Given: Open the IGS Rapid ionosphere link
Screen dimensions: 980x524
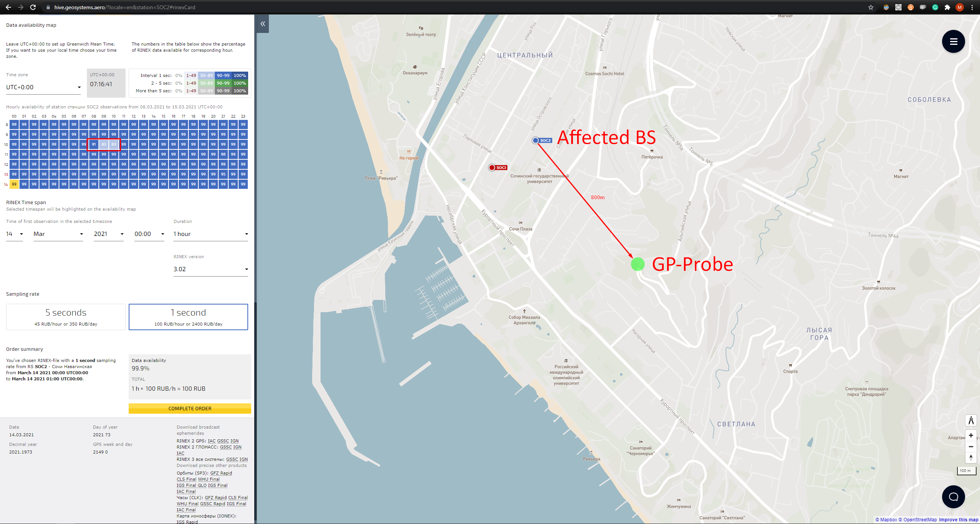Looking at the screenshot, I should pos(187,522).
